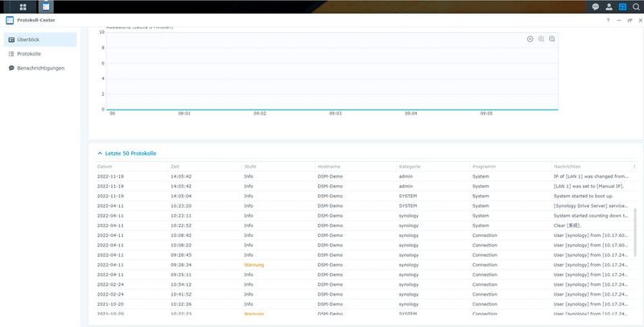This screenshot has width=644, height=327.
Task: Click the time value 09:25:11
Action: (x=181, y=275)
